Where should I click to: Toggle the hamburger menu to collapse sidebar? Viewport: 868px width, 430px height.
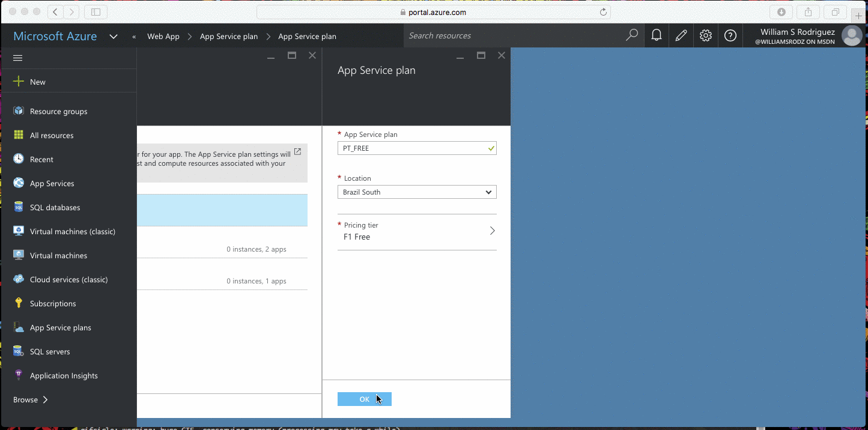tap(18, 58)
